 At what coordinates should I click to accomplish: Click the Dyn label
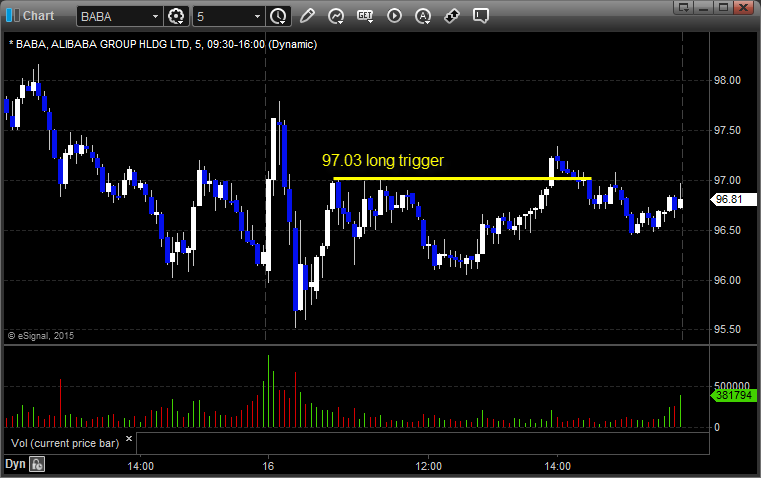pyautogui.click(x=15, y=464)
